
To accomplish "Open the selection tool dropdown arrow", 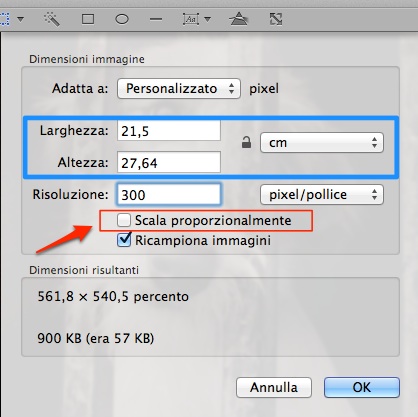I will 21,19.
